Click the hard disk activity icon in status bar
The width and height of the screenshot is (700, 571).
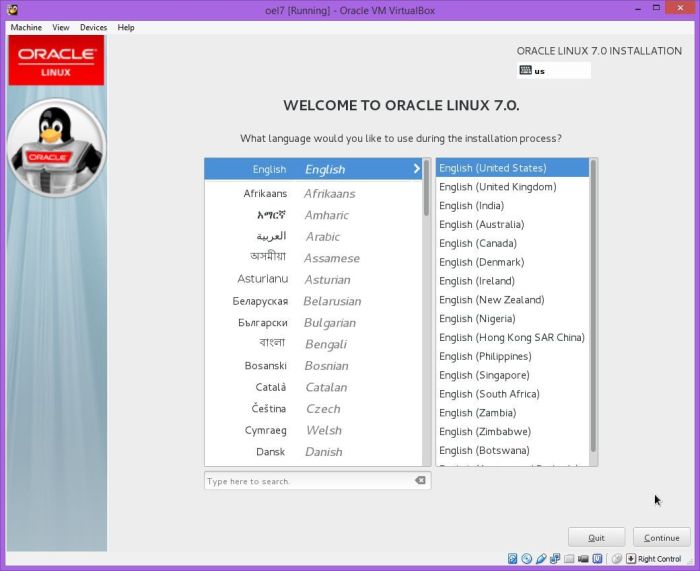click(513, 559)
